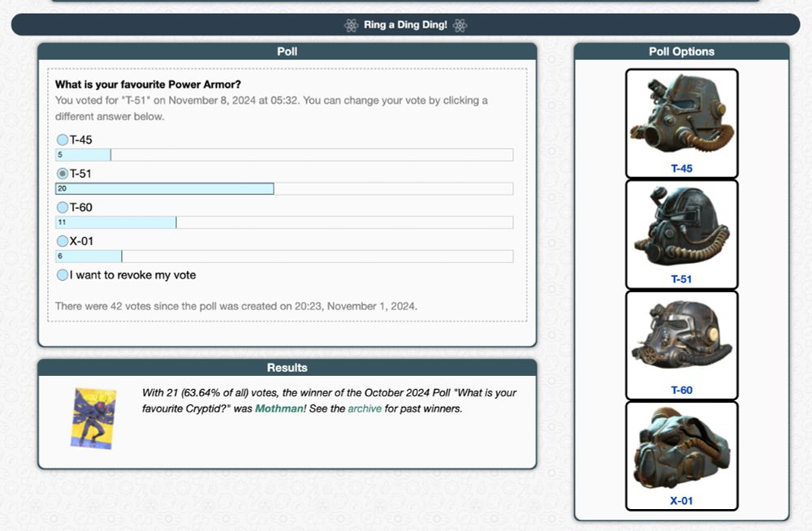Choose the T-60 poll answer

(63, 207)
